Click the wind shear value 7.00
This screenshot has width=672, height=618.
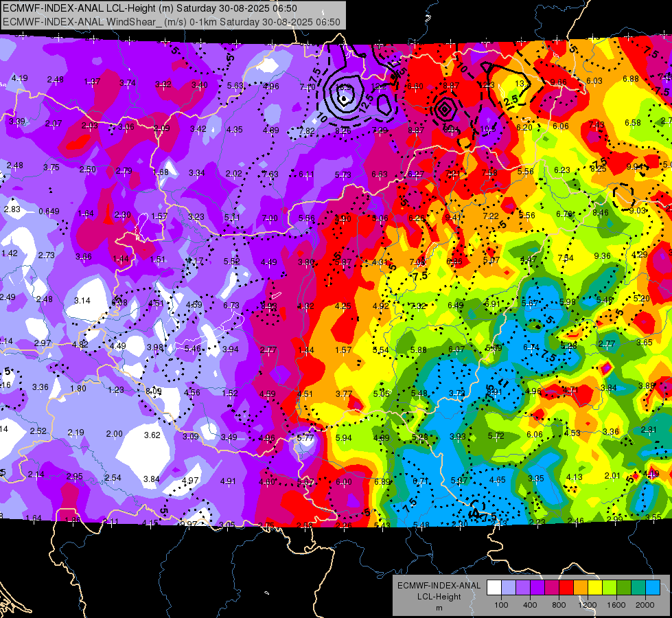270,218
